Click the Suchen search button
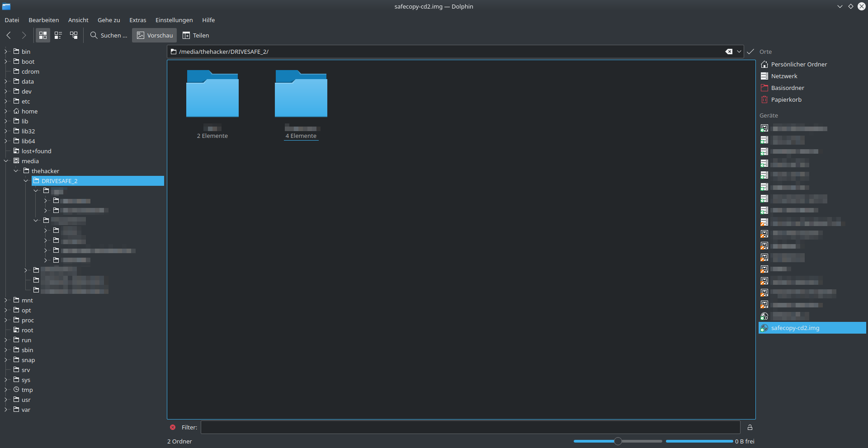 click(x=108, y=35)
